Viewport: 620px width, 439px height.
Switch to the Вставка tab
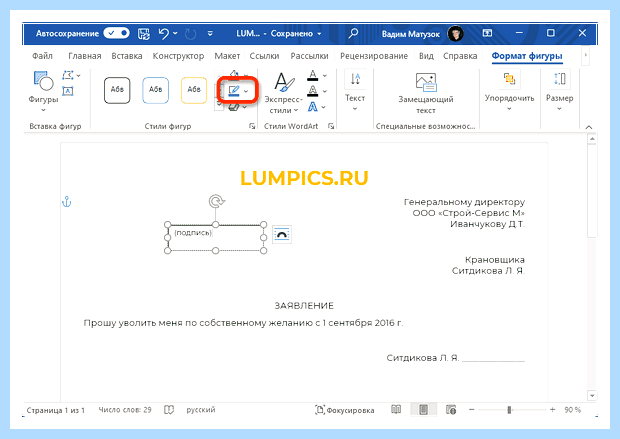[x=127, y=56]
